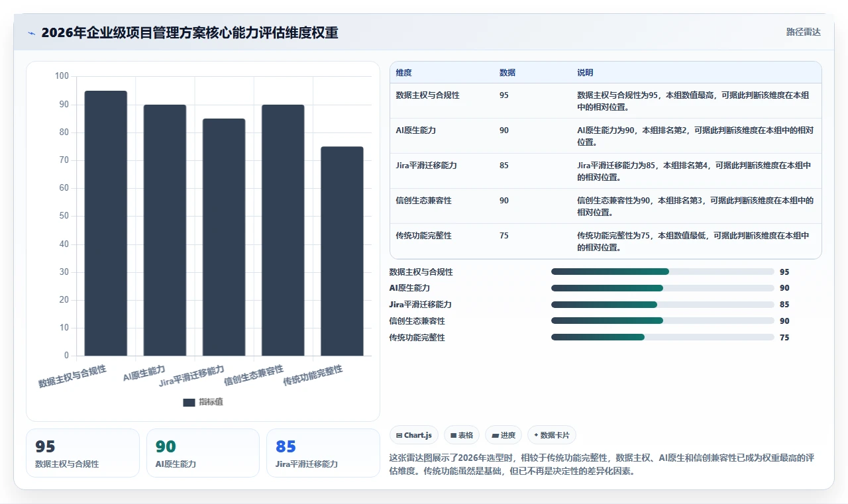Image resolution: width=848 pixels, height=504 pixels.
Task: Select the 表格 tag chip
Action: click(462, 435)
